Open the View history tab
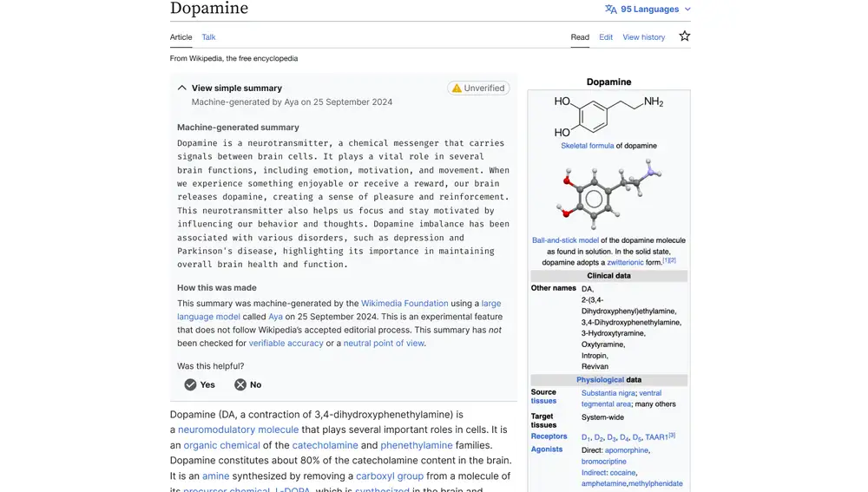868x492 pixels. (x=644, y=37)
